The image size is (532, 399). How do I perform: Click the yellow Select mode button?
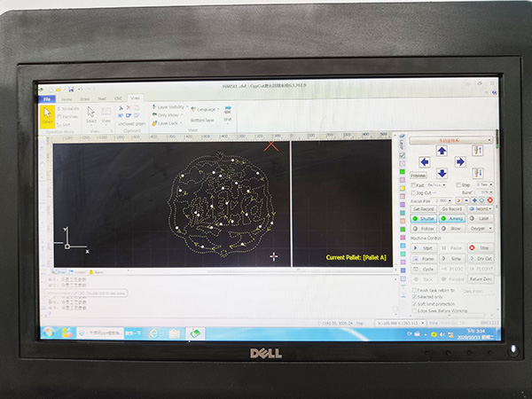coord(47,116)
